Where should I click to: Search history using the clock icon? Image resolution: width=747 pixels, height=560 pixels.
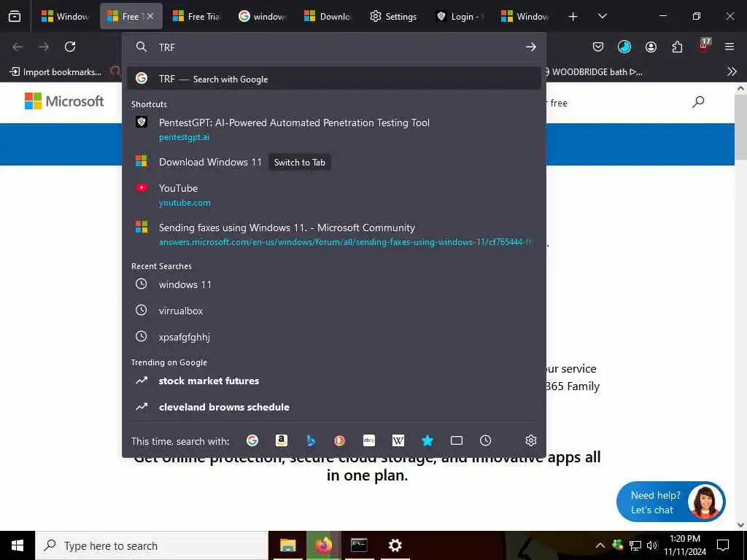coord(485,440)
